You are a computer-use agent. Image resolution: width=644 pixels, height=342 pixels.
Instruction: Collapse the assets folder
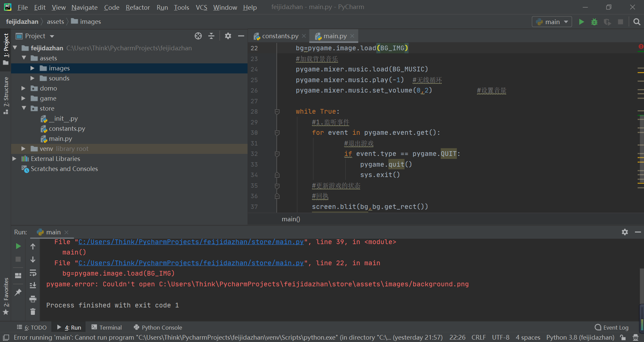(24, 58)
